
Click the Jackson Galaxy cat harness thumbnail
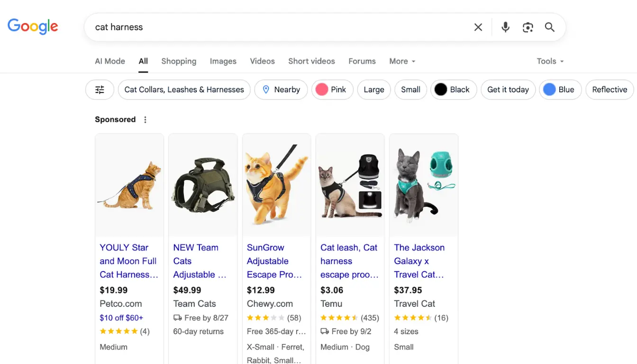[423, 185]
